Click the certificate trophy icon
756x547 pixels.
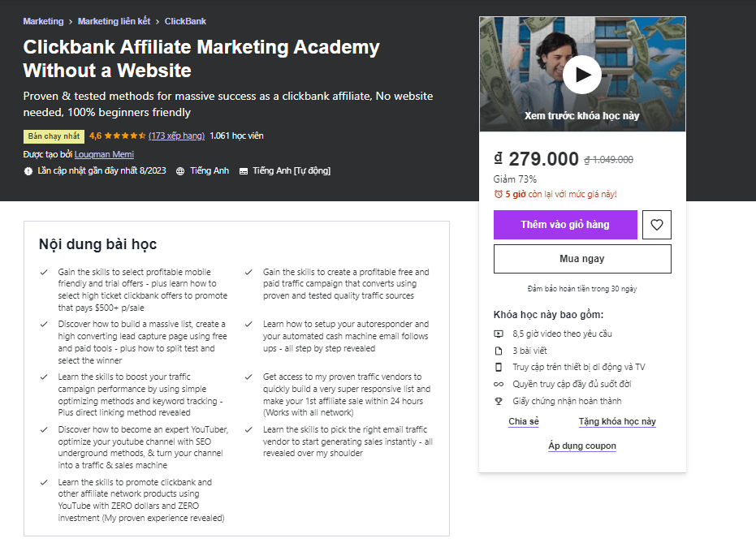[x=499, y=401]
